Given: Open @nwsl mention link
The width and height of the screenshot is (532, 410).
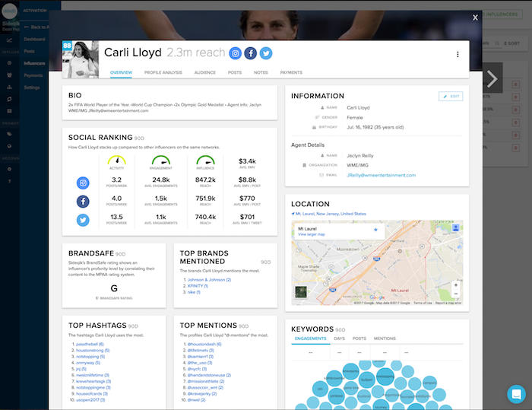Looking at the screenshot, I should click(x=196, y=400).
